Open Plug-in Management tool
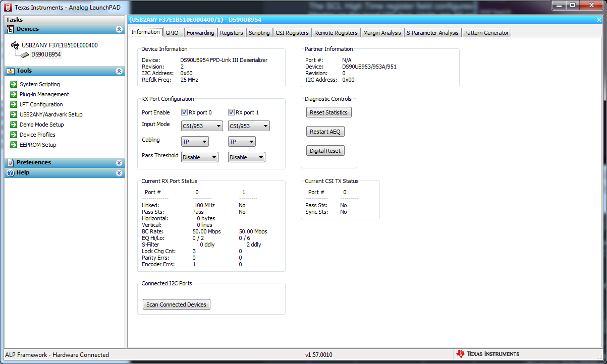Screen dimensions: 607x364 [44, 94]
